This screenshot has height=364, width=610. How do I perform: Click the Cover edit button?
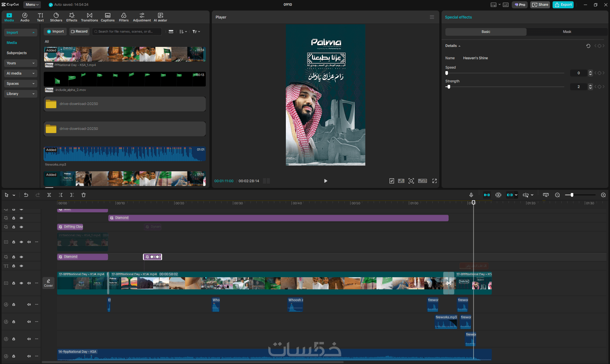[x=48, y=283]
